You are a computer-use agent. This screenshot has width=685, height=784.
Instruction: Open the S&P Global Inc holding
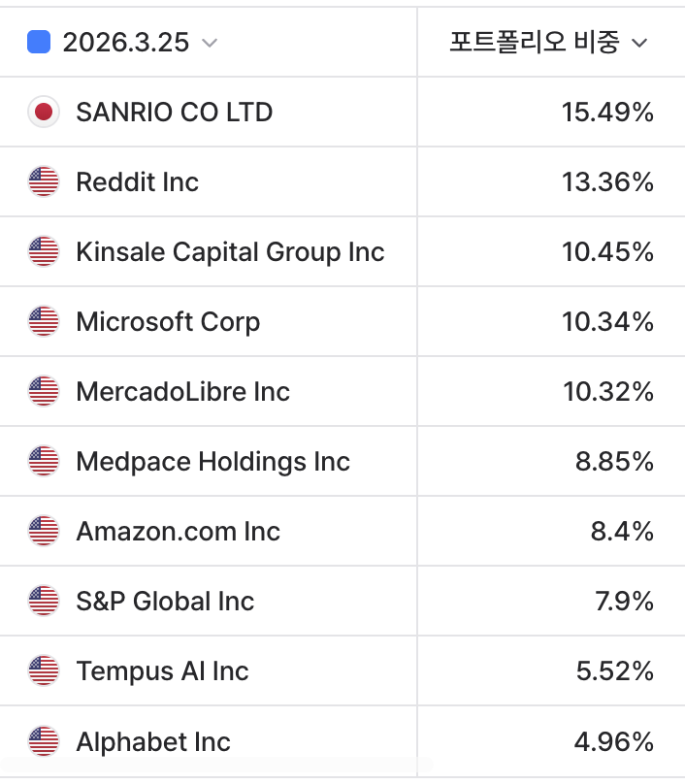[165, 601]
